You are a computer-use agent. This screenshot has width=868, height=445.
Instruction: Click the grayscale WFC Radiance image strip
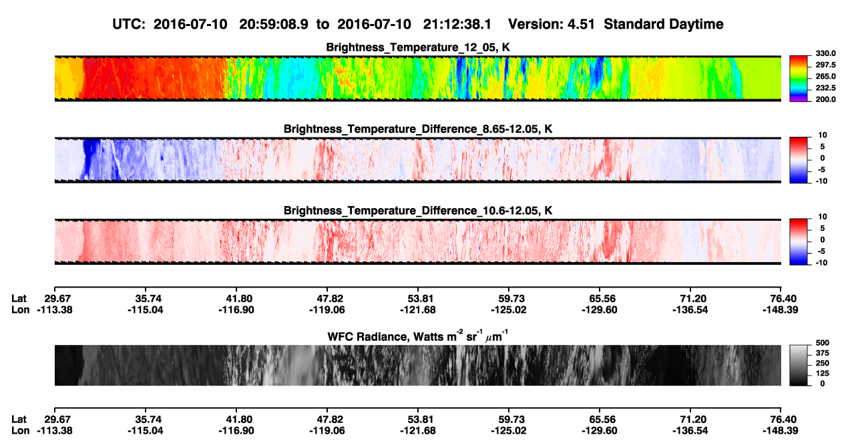pos(418,366)
